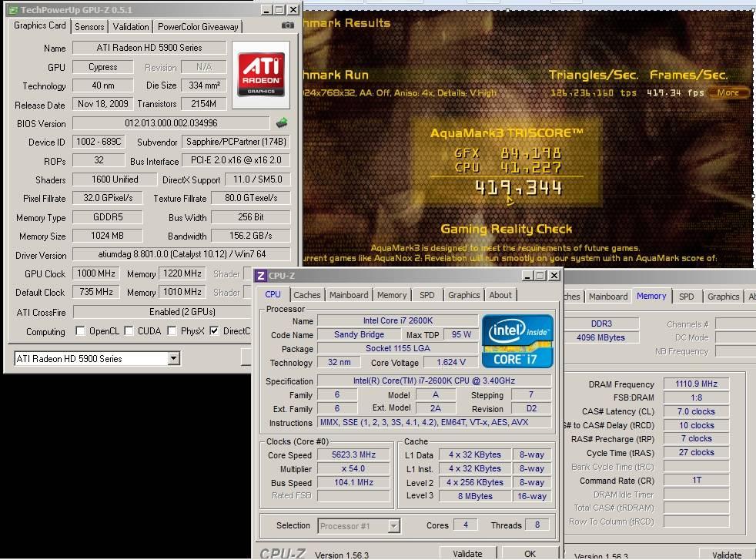This screenshot has height=560, width=756.
Task: Click the Threads value 8
Action: coord(537,525)
